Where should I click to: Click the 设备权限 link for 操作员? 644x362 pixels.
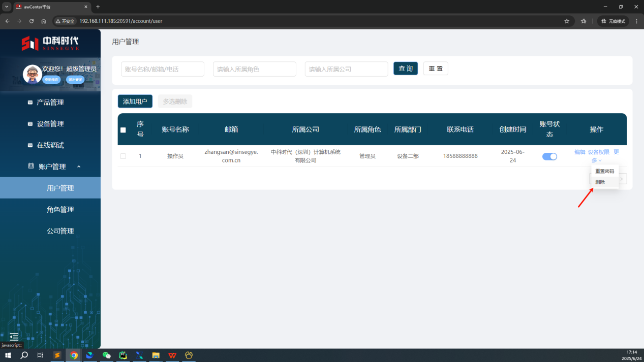[x=598, y=152]
